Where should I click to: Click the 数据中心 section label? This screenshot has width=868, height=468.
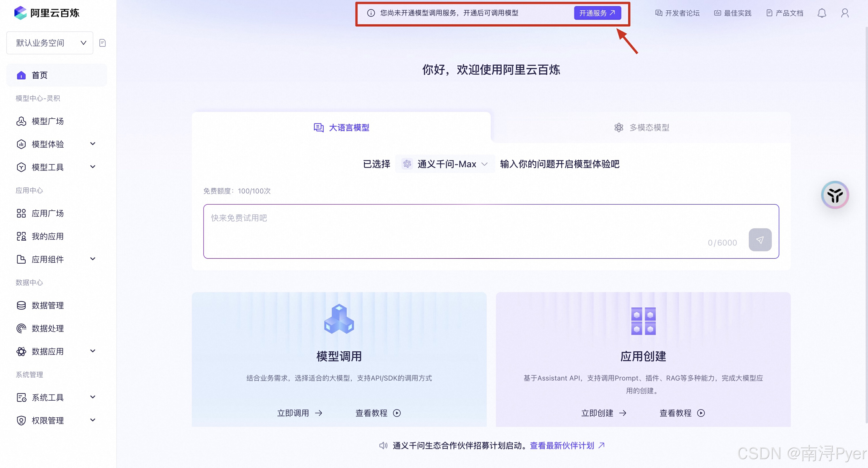click(29, 282)
